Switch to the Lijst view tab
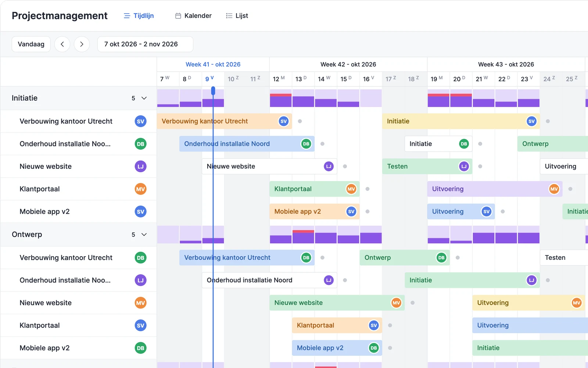Viewport: 588px width, 368px height. click(237, 16)
